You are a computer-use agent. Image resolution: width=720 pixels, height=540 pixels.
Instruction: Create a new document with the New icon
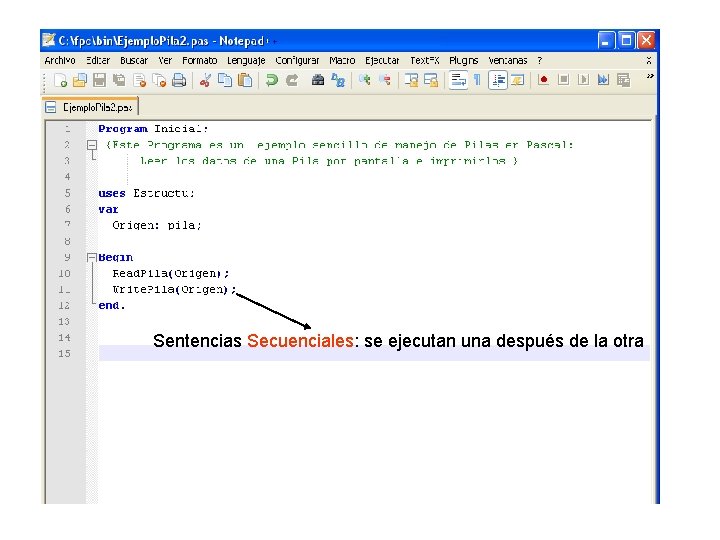click(61, 80)
